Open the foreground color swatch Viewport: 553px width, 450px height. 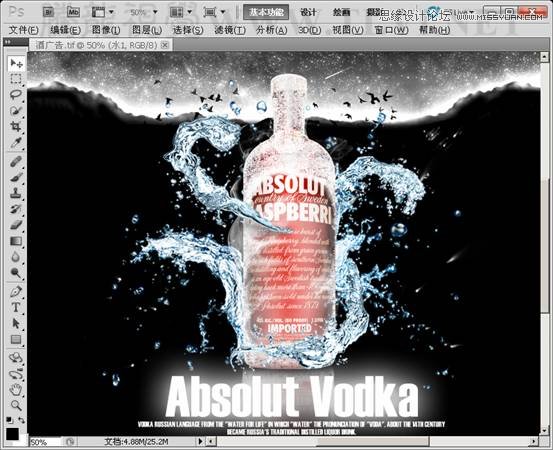(12, 433)
